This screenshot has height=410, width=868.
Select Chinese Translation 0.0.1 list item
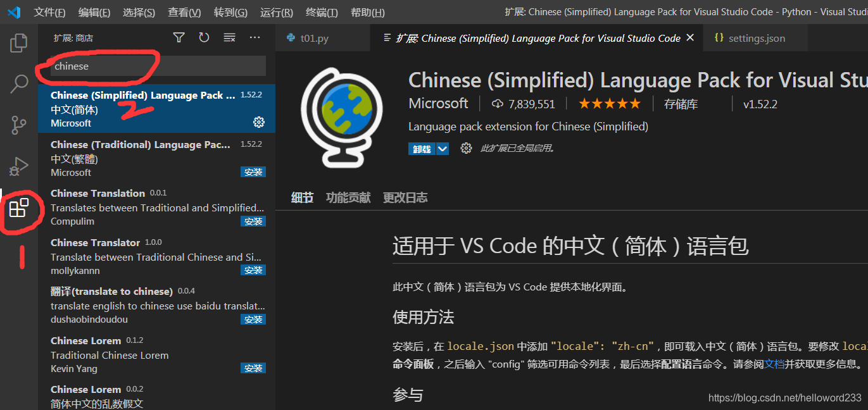156,207
